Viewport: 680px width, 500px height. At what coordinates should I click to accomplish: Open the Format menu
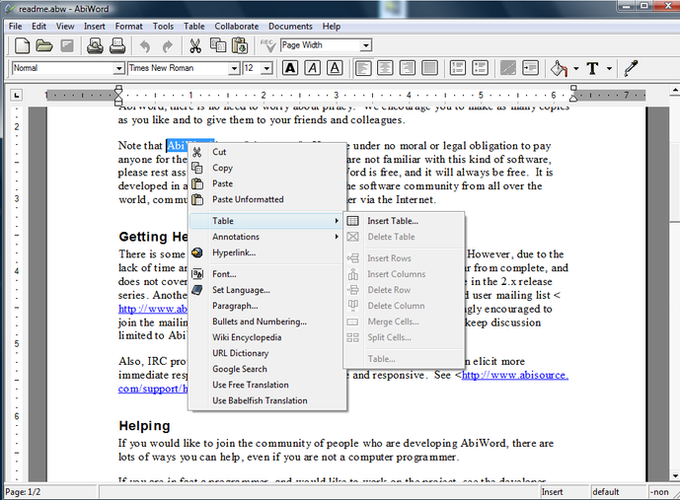[x=128, y=26]
